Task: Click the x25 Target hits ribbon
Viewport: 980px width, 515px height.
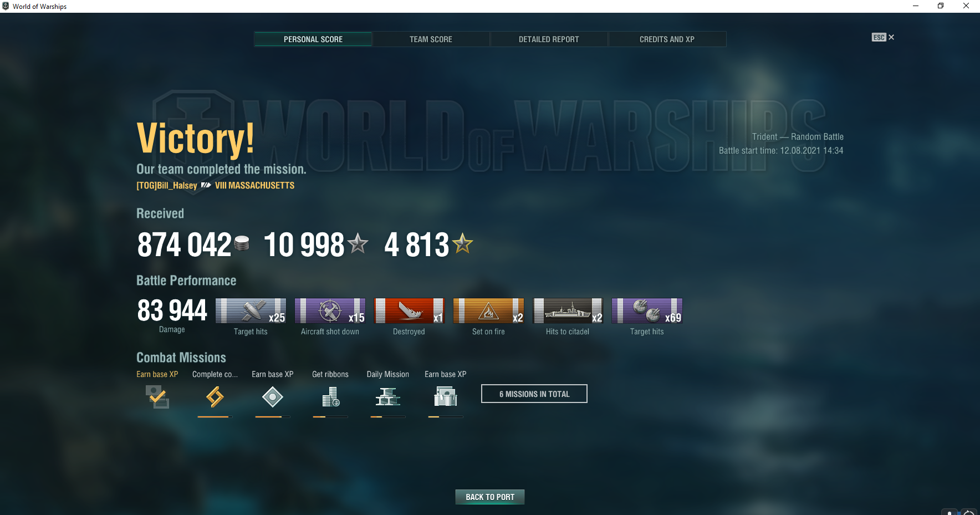Action: pyautogui.click(x=251, y=311)
